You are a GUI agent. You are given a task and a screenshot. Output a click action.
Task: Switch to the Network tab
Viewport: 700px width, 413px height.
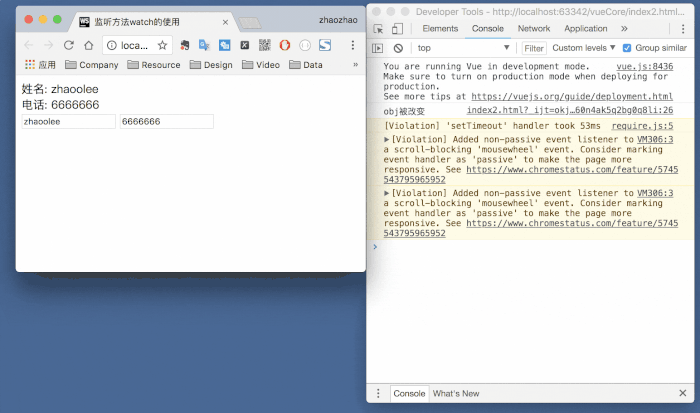[x=534, y=29]
